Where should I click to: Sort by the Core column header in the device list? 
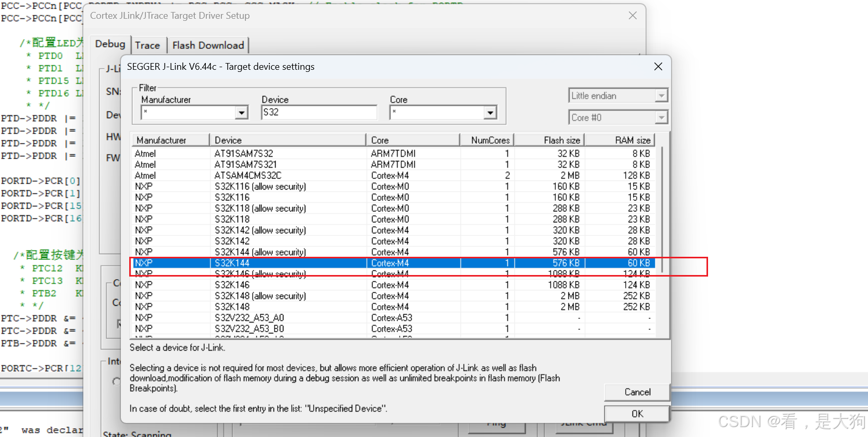pos(413,140)
